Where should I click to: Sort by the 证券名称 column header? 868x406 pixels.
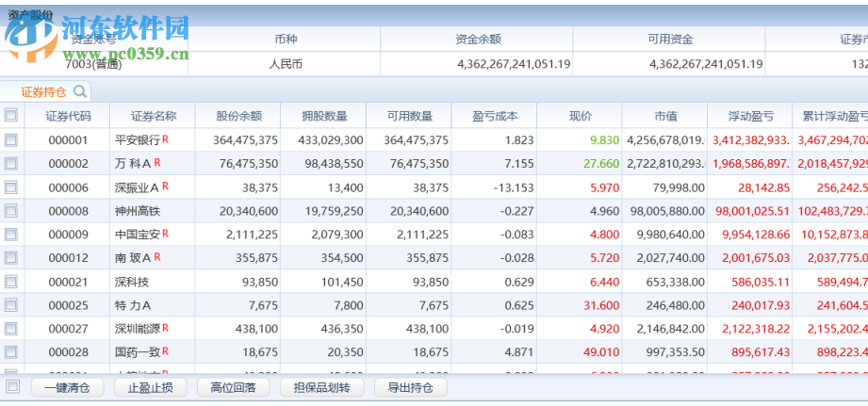(153, 116)
